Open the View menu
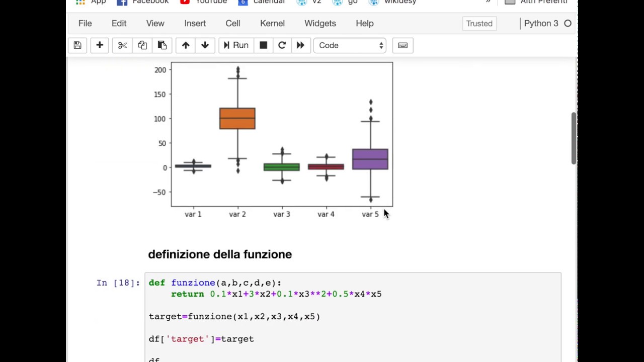Image resolution: width=644 pixels, height=362 pixels. [155, 23]
